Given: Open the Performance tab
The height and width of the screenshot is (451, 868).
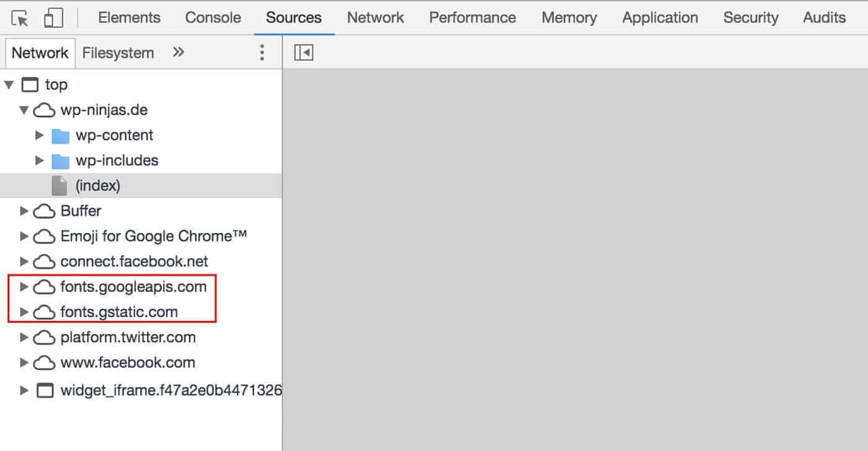Looking at the screenshot, I should click(472, 18).
